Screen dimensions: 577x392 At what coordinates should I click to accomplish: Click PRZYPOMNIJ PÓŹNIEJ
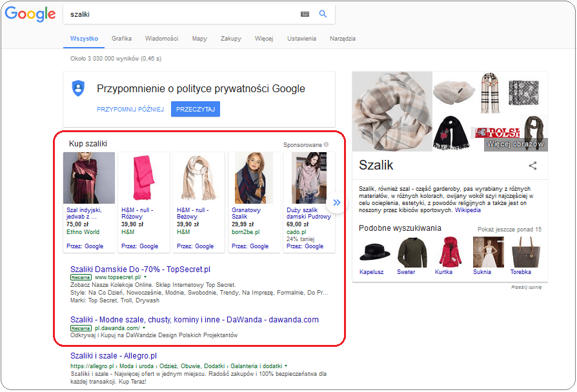pyautogui.click(x=130, y=109)
